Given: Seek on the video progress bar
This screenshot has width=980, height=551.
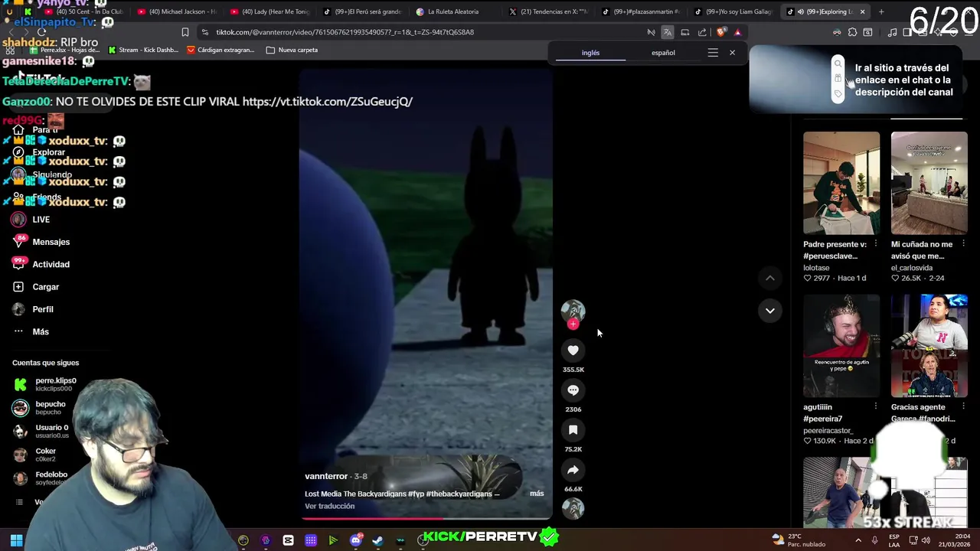Looking at the screenshot, I should click(x=426, y=518).
